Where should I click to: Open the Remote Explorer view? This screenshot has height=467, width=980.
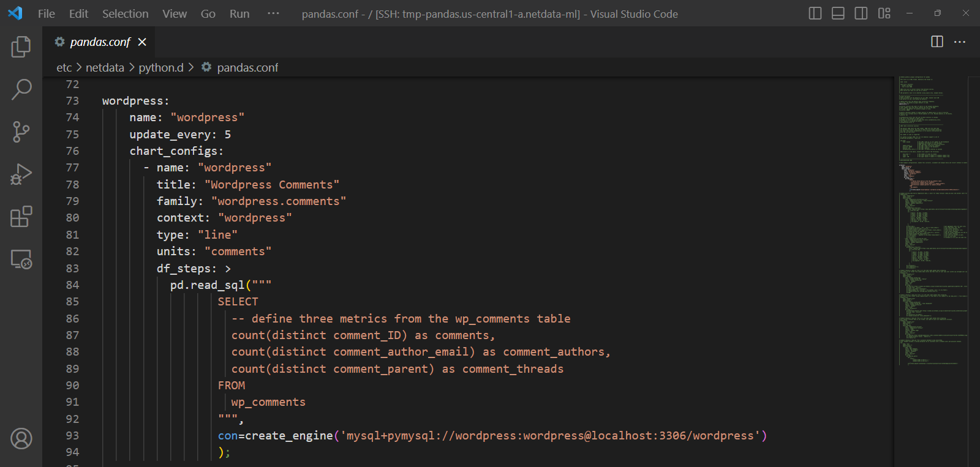[21, 260]
